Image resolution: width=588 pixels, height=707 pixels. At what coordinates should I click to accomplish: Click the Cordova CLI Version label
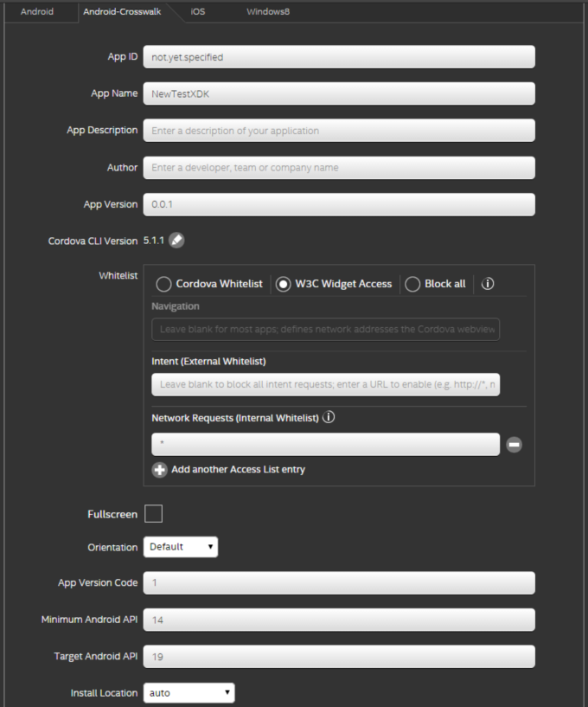click(93, 241)
